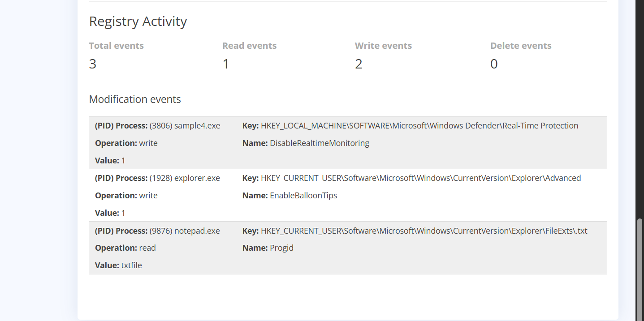The image size is (644, 321).
Task: Click the Total events label
Action: coord(117,46)
